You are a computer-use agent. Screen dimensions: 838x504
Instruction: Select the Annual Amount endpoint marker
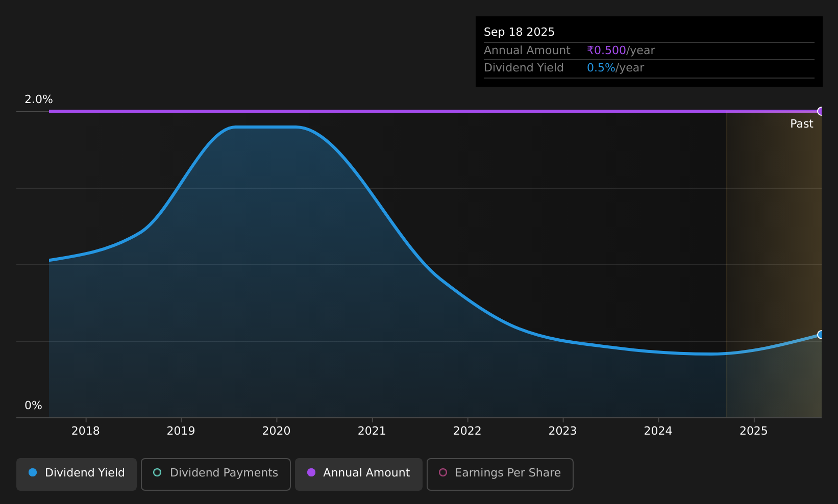coord(821,111)
